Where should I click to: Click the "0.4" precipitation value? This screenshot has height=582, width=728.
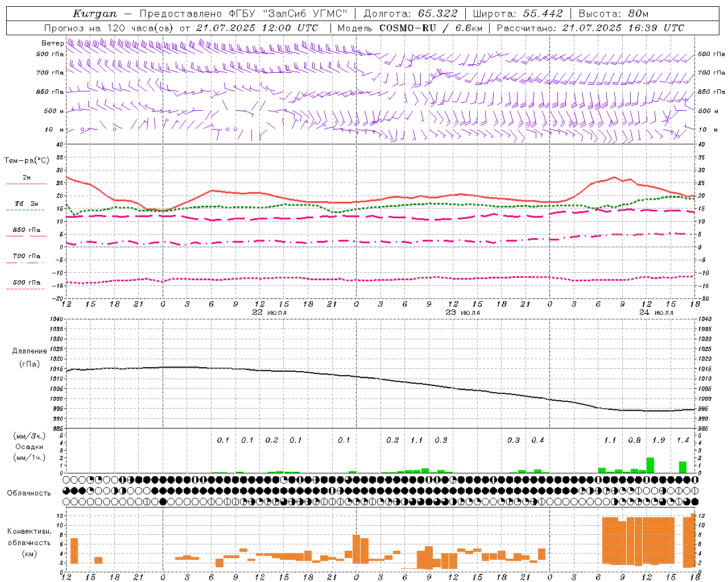click(x=537, y=440)
